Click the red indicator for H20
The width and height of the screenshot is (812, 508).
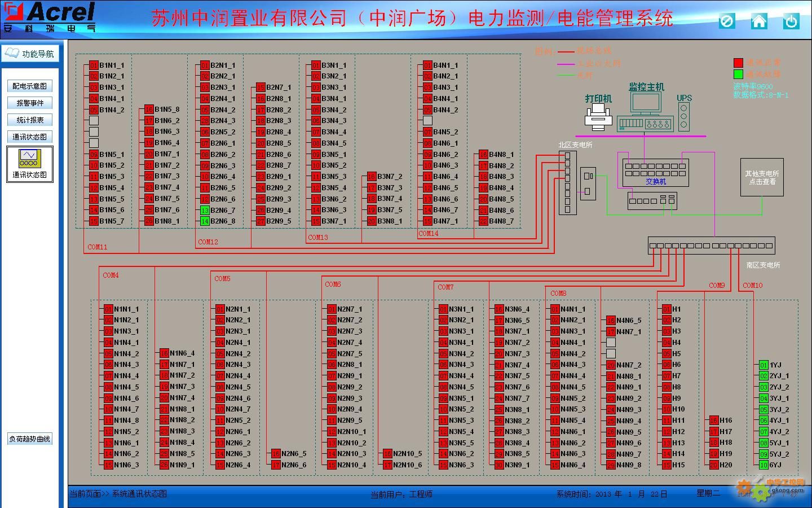(x=714, y=465)
